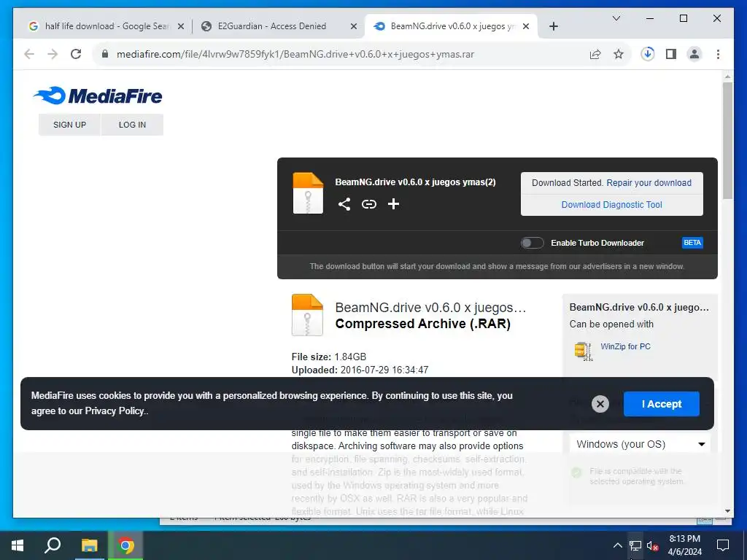The height and width of the screenshot is (560, 747).
Task: Open Chrome three-dot menu
Action: [718, 54]
